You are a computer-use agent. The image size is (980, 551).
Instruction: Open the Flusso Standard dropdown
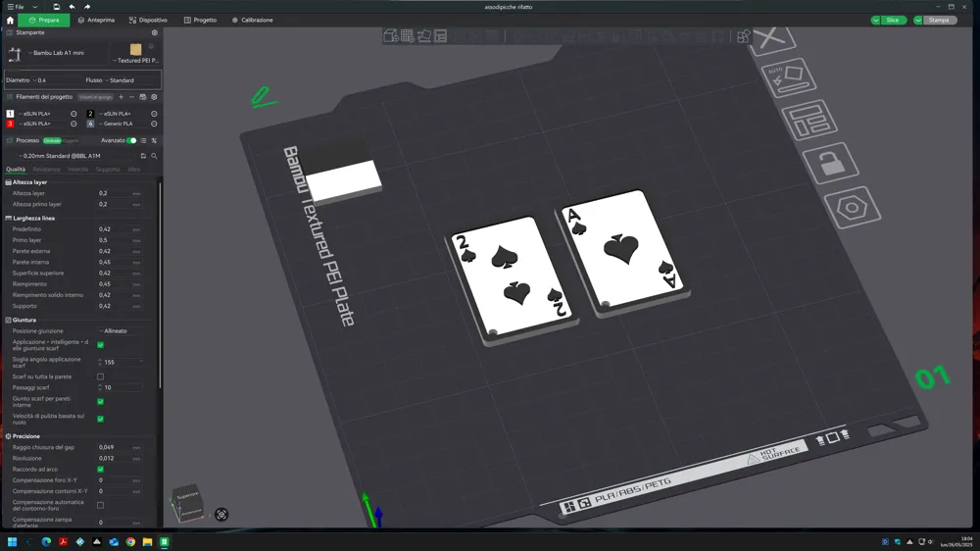tap(131, 80)
